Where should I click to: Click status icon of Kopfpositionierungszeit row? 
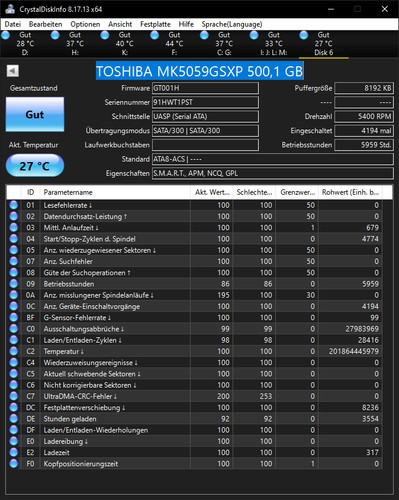pyautogui.click(x=14, y=464)
